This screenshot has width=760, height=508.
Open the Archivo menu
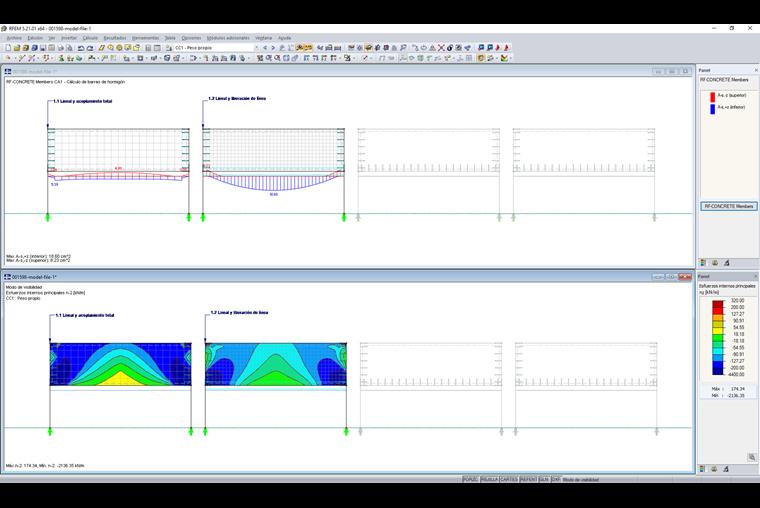(x=14, y=38)
